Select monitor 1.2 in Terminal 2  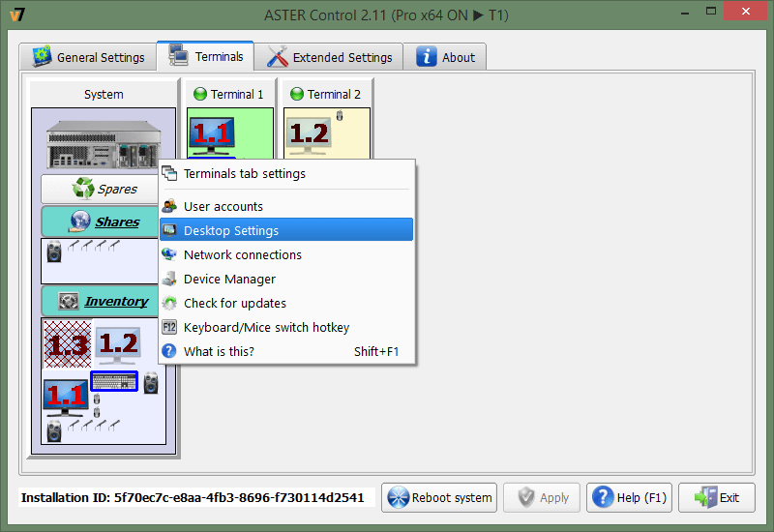coord(309,134)
